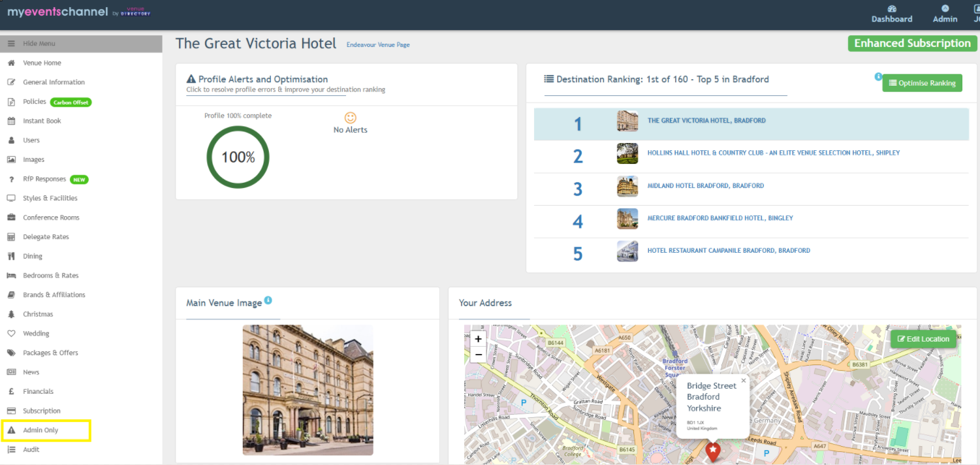Click the Subscription credit card icon
The image size is (980, 465).
(x=11, y=411)
